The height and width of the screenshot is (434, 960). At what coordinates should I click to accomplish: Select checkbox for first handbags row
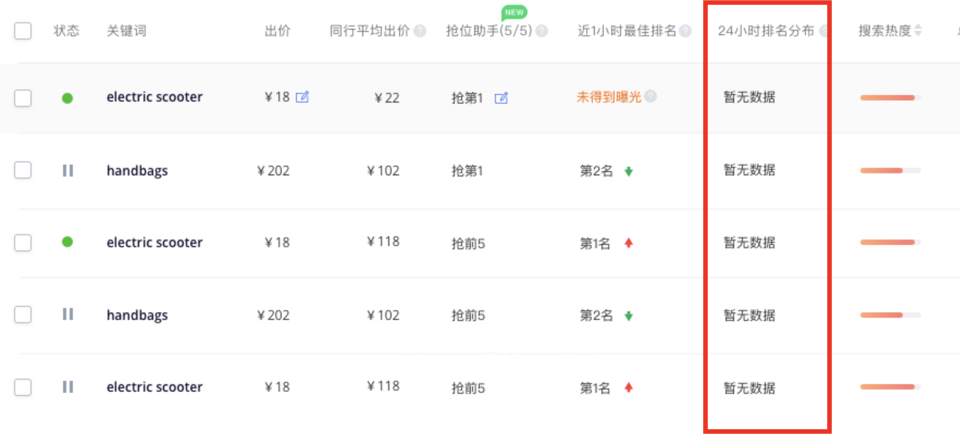(x=23, y=171)
